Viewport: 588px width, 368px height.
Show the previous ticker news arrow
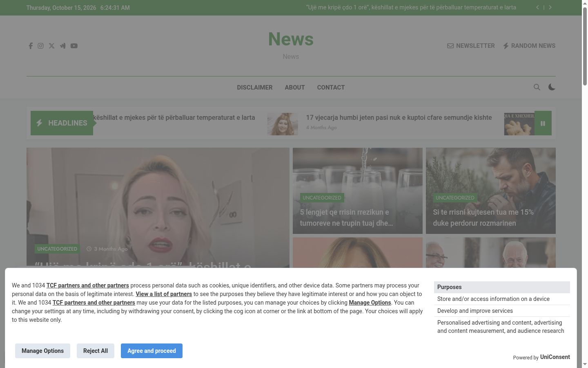[537, 7]
